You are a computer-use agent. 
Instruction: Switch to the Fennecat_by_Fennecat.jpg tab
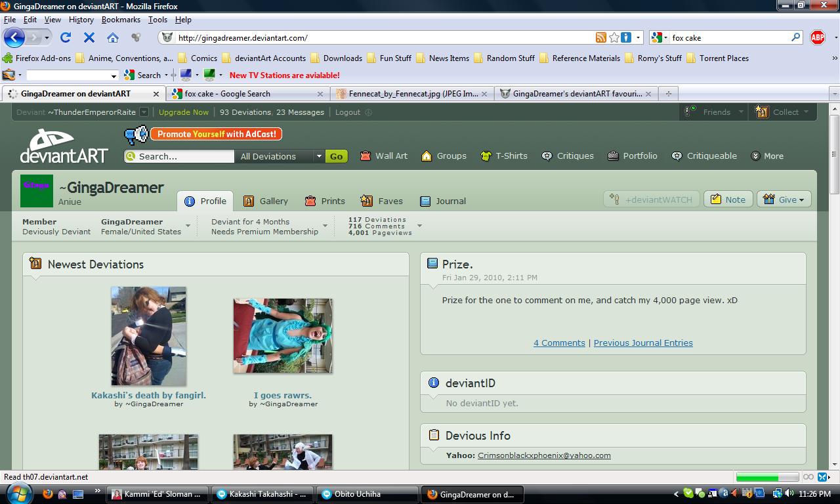412,93
